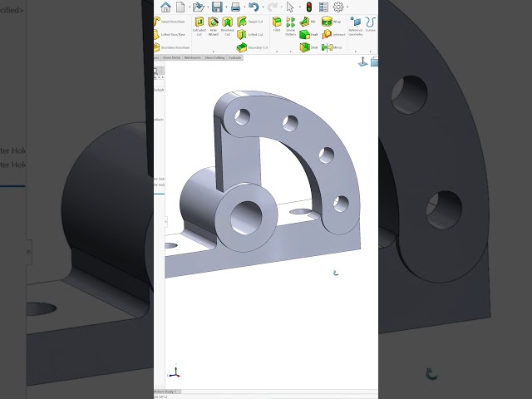The image size is (532, 399).
Task: Expand the dropdown arrow beside Print
Action: (x=244, y=7)
